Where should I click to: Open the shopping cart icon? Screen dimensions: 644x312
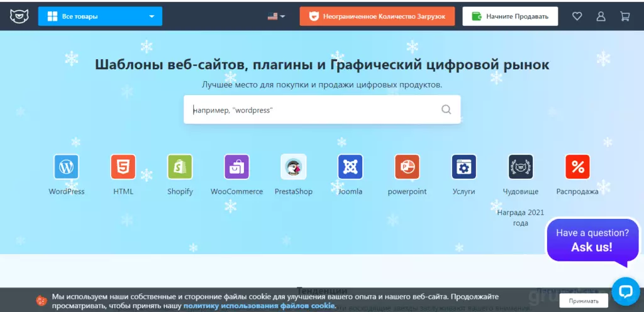point(625,16)
